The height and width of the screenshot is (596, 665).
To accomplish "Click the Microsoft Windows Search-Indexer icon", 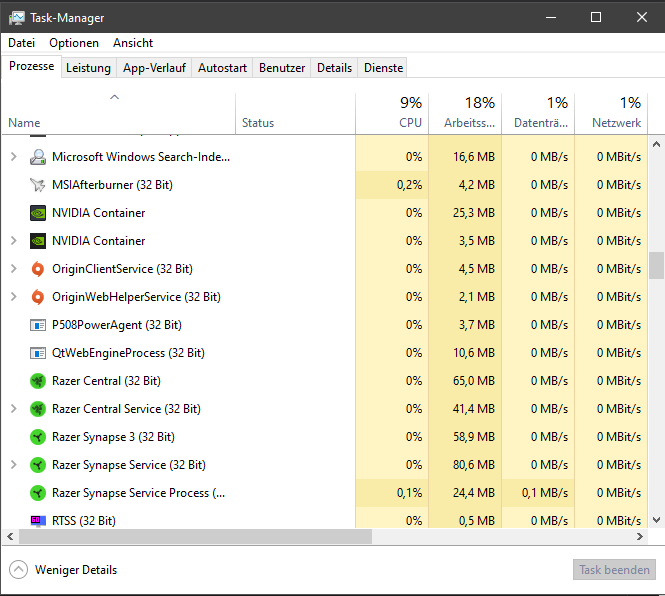I will click(x=38, y=157).
